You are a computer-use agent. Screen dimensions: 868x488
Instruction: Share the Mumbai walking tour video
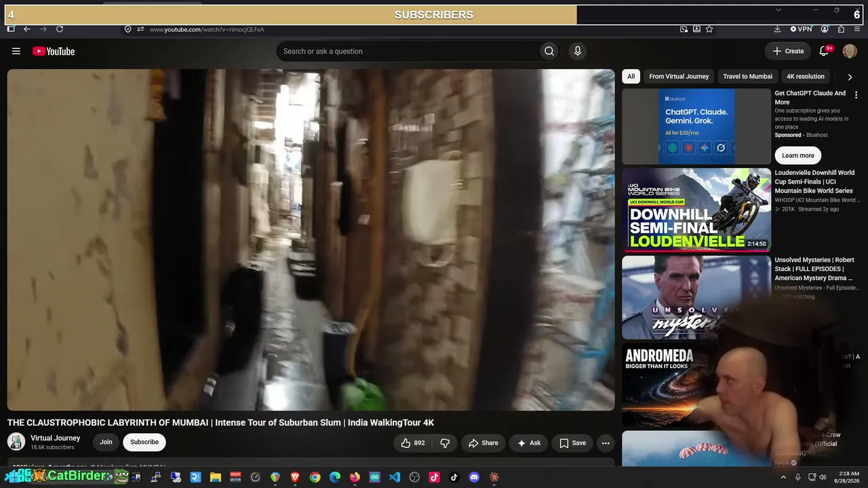[x=484, y=443]
